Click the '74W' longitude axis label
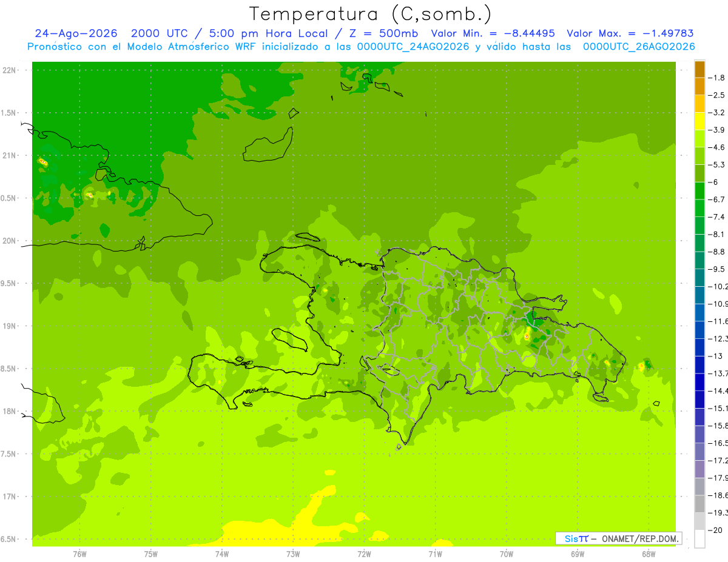The height and width of the screenshot is (562, 728). click(x=222, y=554)
